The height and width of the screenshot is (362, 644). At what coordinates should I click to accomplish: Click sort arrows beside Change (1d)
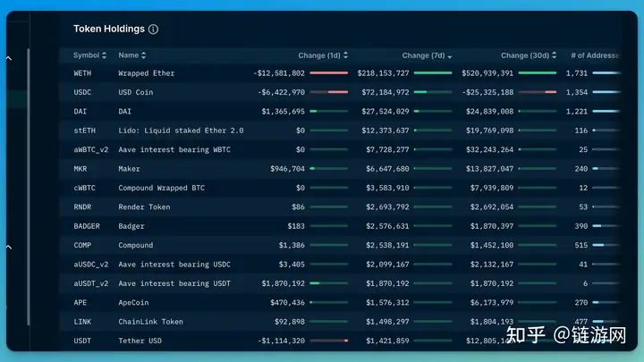(344, 55)
